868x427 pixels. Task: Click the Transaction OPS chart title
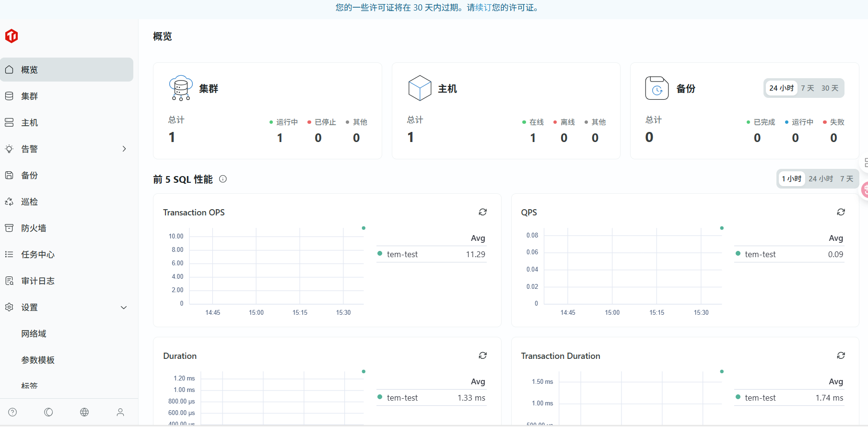pos(194,213)
